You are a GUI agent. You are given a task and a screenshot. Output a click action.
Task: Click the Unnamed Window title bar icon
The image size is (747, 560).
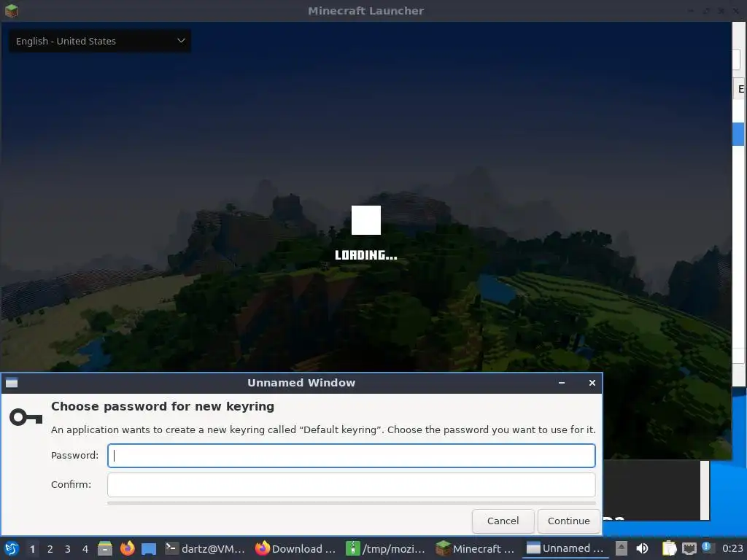tap(12, 383)
